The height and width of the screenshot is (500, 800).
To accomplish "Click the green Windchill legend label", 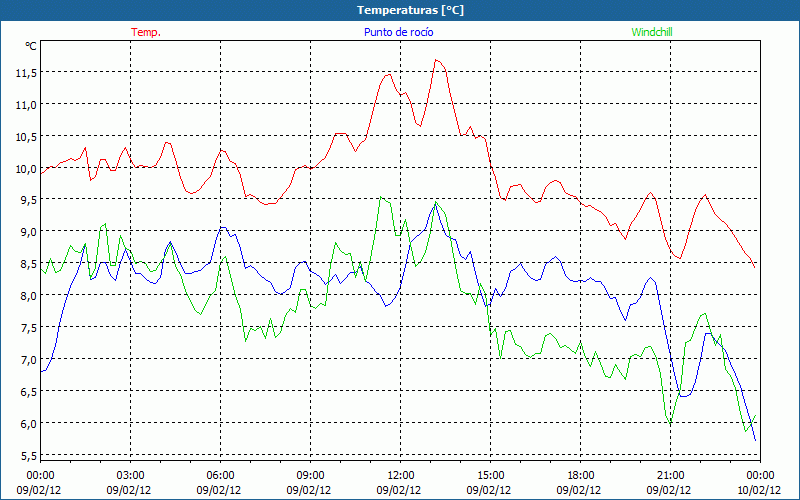I will [652, 32].
